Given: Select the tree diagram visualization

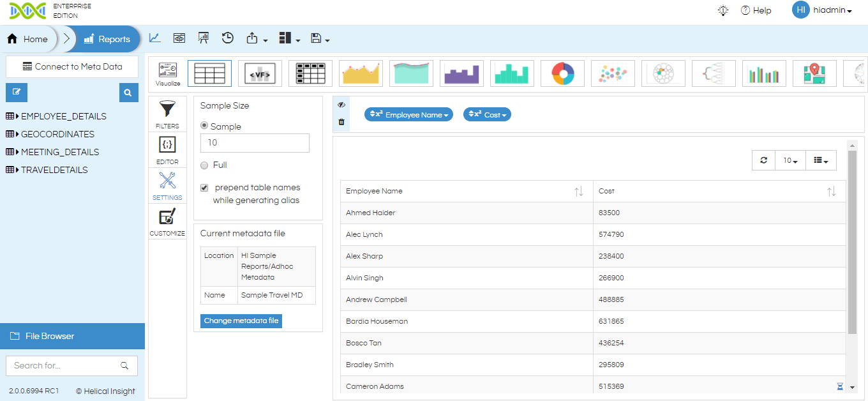Looking at the screenshot, I should 714,73.
